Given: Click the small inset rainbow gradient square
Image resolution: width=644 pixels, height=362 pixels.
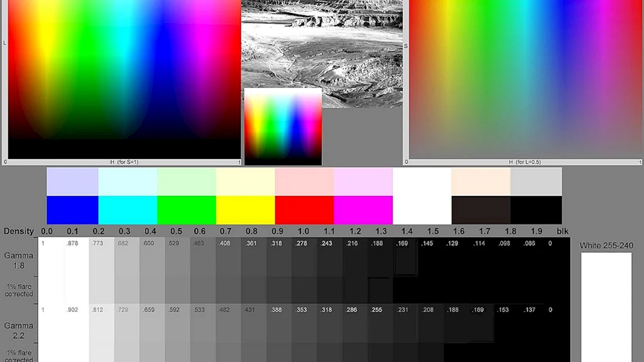Looking at the screenshot, I should coord(283,126).
